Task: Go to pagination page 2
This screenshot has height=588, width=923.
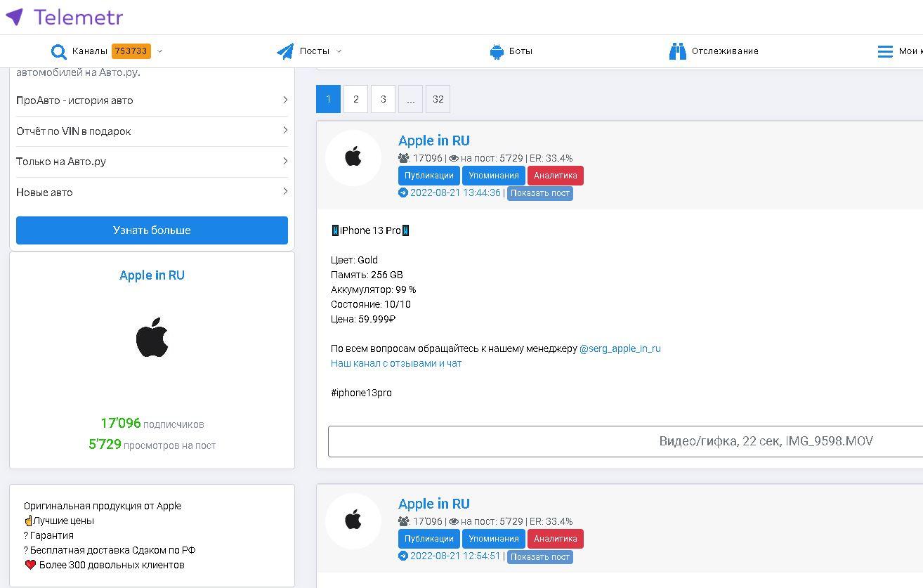Action: point(355,99)
